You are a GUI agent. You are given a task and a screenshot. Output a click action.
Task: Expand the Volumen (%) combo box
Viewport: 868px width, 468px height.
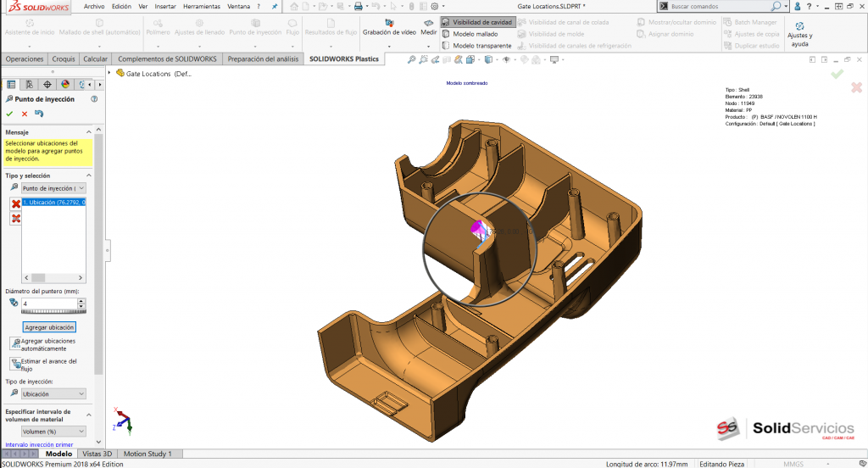tap(53, 432)
